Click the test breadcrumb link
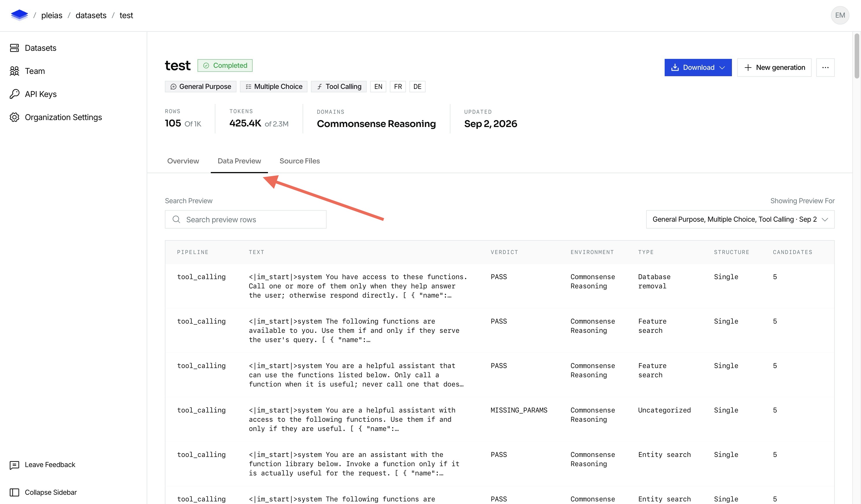Image resolution: width=861 pixels, height=504 pixels. (126, 15)
